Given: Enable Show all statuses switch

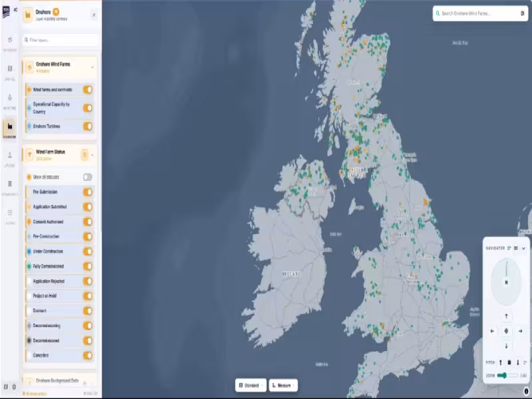Looking at the screenshot, I should 88,177.
